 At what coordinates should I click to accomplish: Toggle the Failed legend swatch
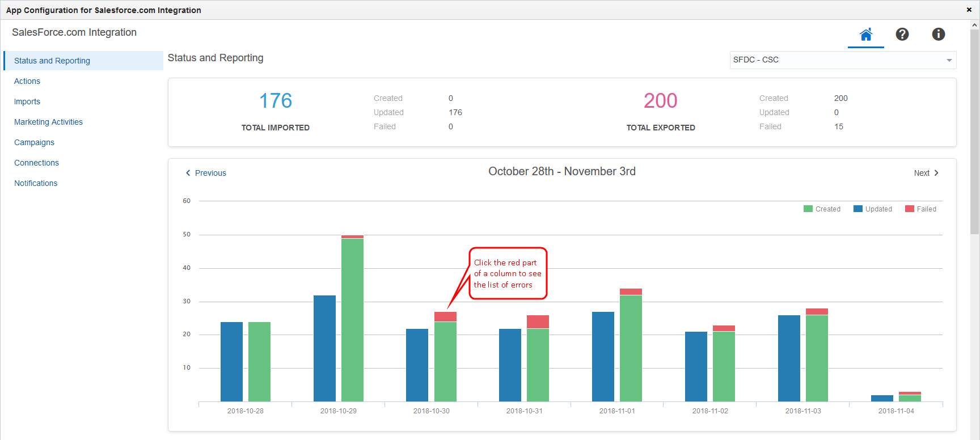tap(910, 209)
